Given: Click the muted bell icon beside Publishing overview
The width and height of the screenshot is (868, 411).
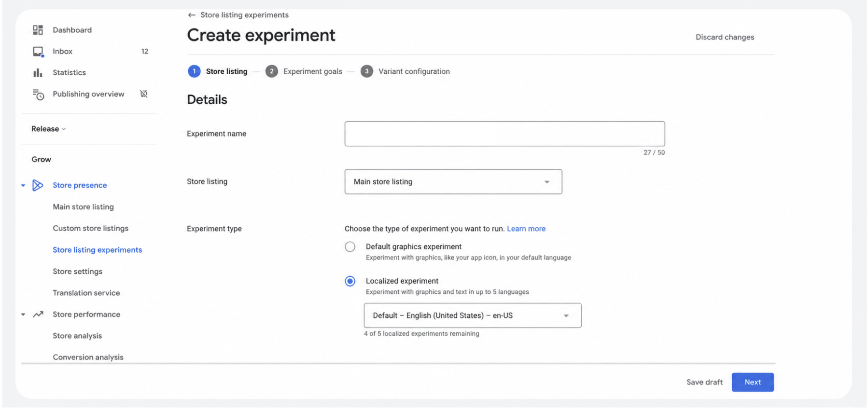Looking at the screenshot, I should (x=144, y=94).
